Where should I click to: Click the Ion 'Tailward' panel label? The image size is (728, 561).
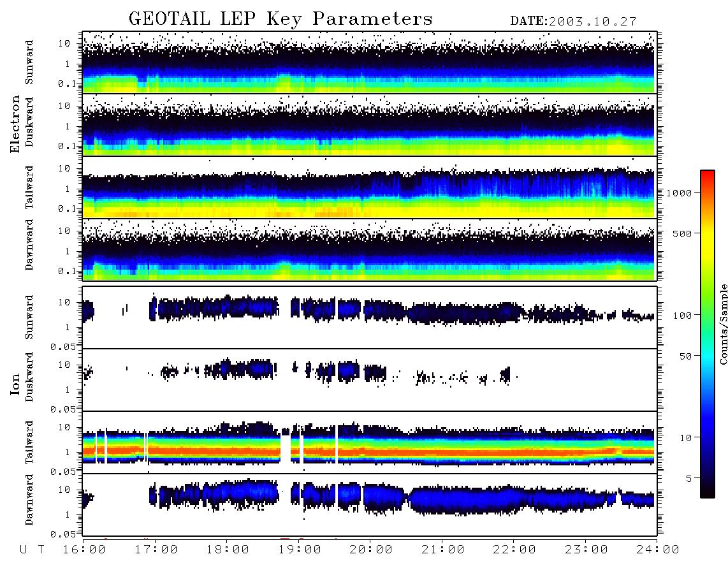[29, 442]
